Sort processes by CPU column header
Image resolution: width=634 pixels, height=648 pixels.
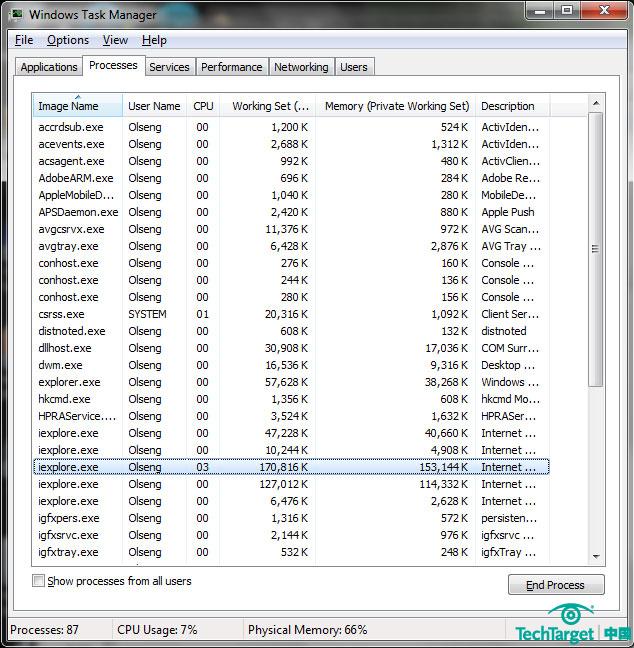(x=203, y=106)
